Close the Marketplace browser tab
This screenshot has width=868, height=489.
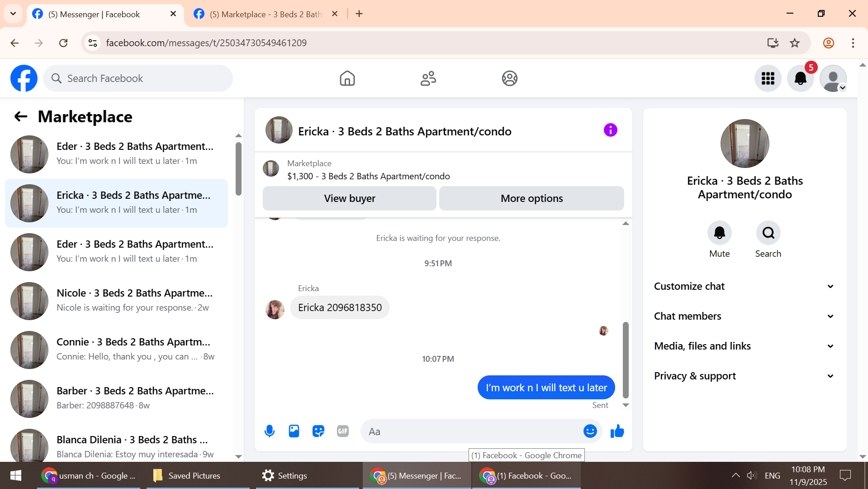[335, 14]
